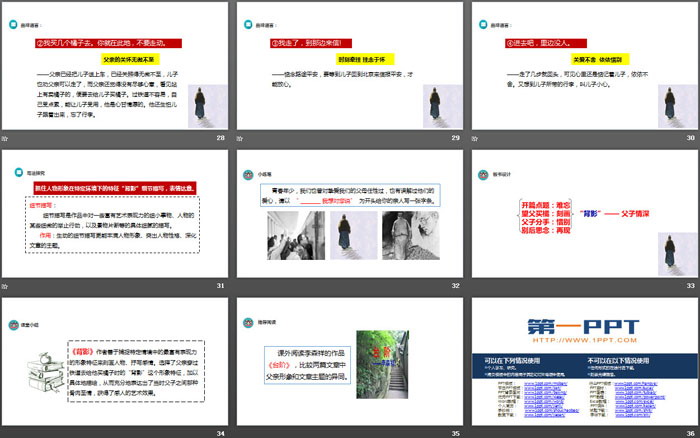700x438 pixels.
Task: Select slide thumbnail 29
Action: [x=350, y=66]
